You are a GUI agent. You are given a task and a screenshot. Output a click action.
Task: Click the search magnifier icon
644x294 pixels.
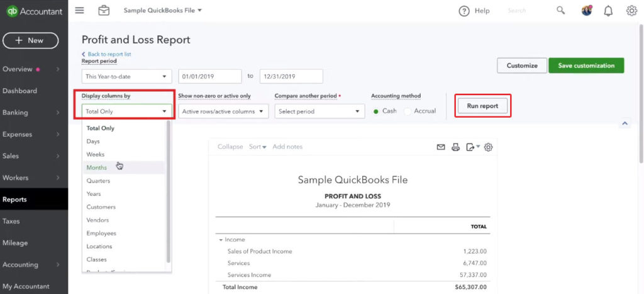(x=560, y=11)
